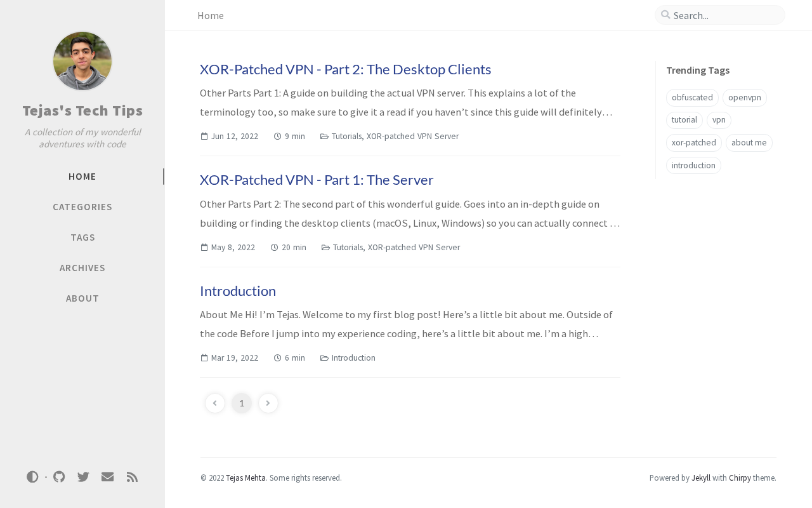Go to previous page with left chevron

point(215,403)
